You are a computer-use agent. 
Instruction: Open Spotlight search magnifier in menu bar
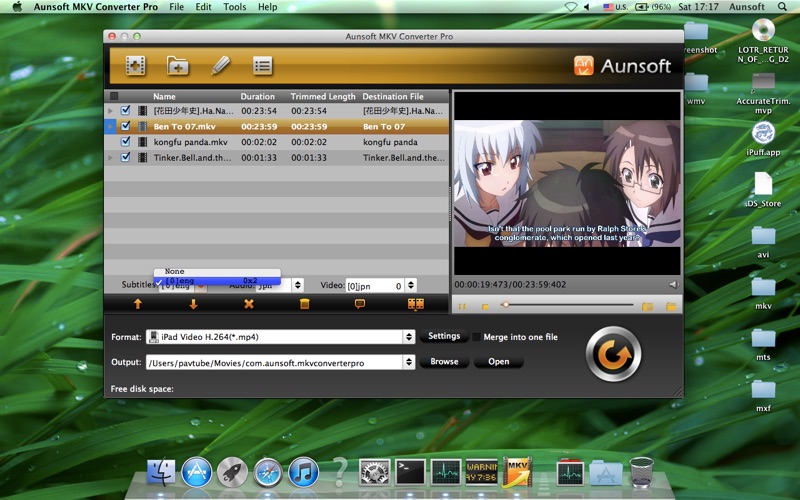tap(782, 7)
